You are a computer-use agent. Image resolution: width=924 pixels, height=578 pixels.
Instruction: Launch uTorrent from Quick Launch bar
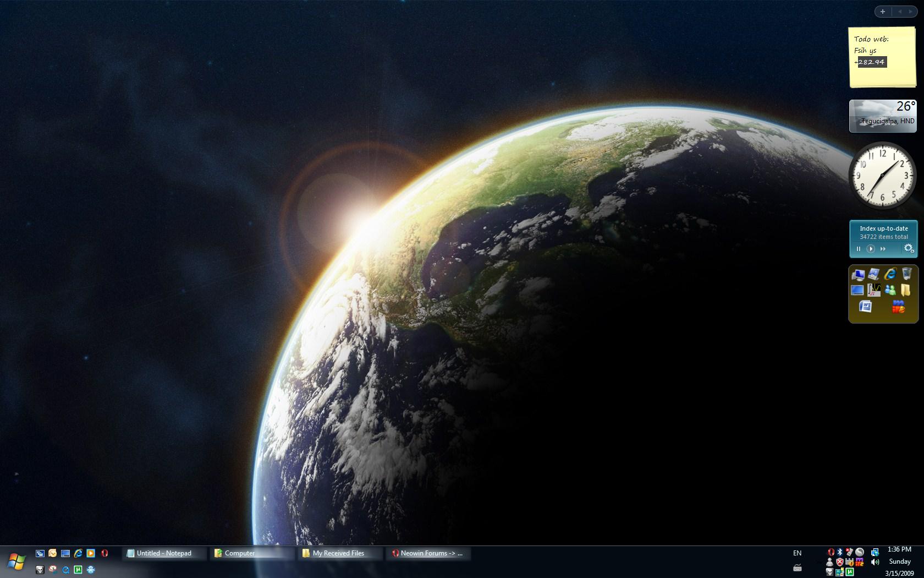click(78, 570)
